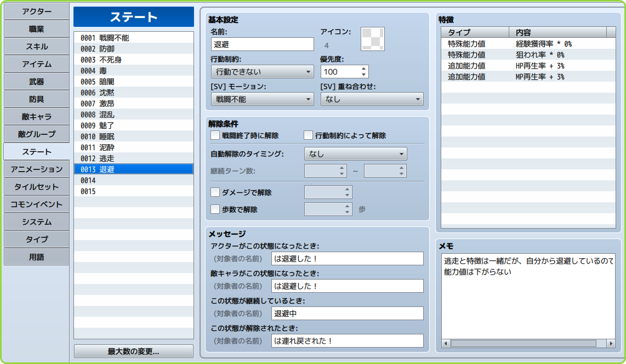Decrease the 優先度 value with down arrow
This screenshot has width=626, height=364.
pyautogui.click(x=363, y=75)
